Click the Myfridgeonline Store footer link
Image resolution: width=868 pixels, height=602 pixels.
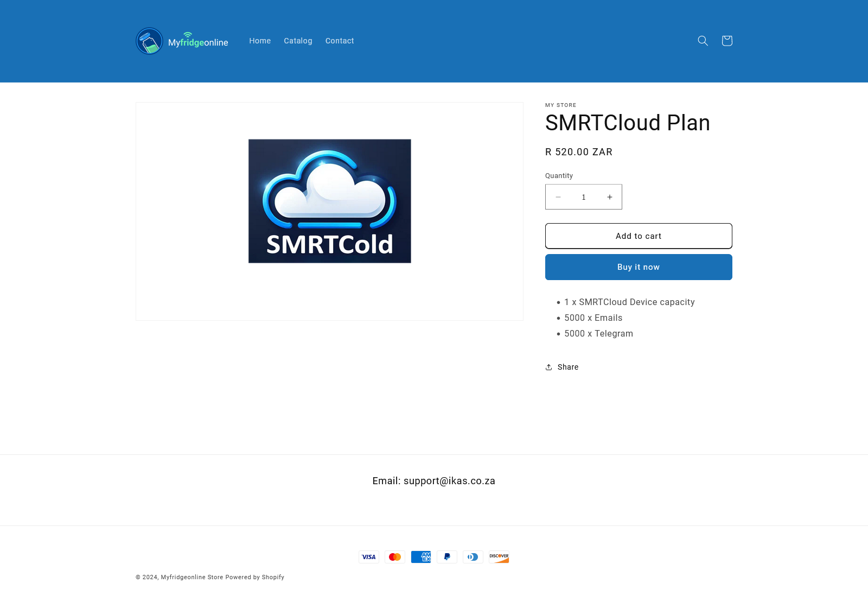192,577
